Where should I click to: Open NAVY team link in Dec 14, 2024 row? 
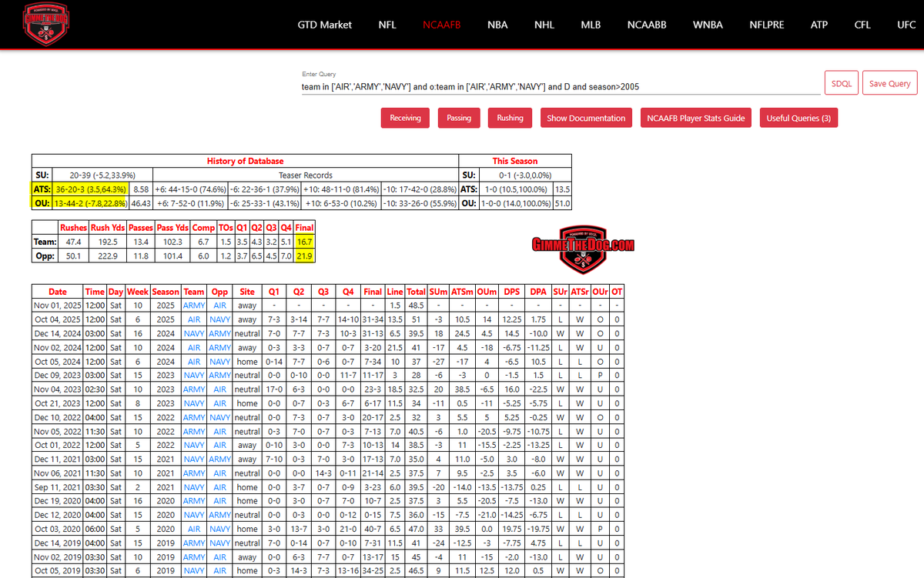click(x=194, y=333)
